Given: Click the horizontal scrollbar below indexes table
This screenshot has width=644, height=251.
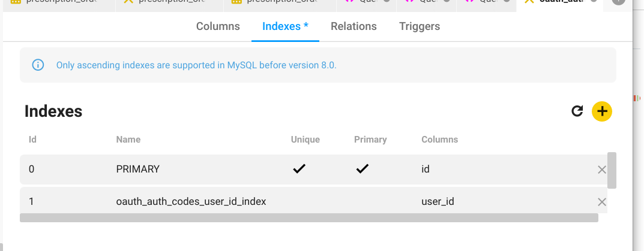Looking at the screenshot, I should [x=309, y=218].
